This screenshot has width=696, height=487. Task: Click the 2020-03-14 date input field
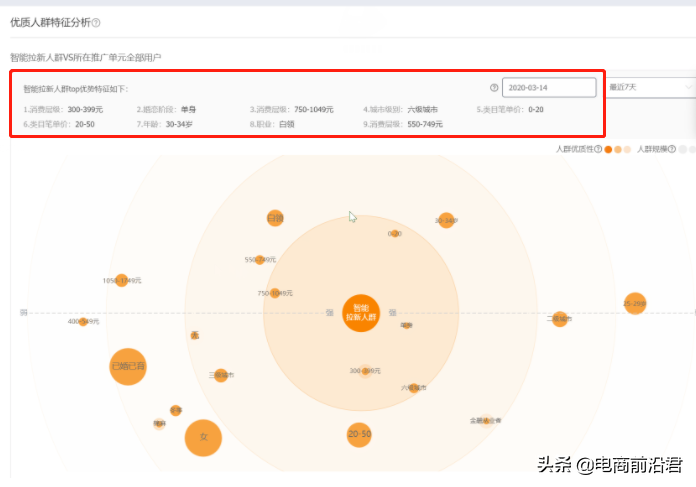pyautogui.click(x=549, y=87)
